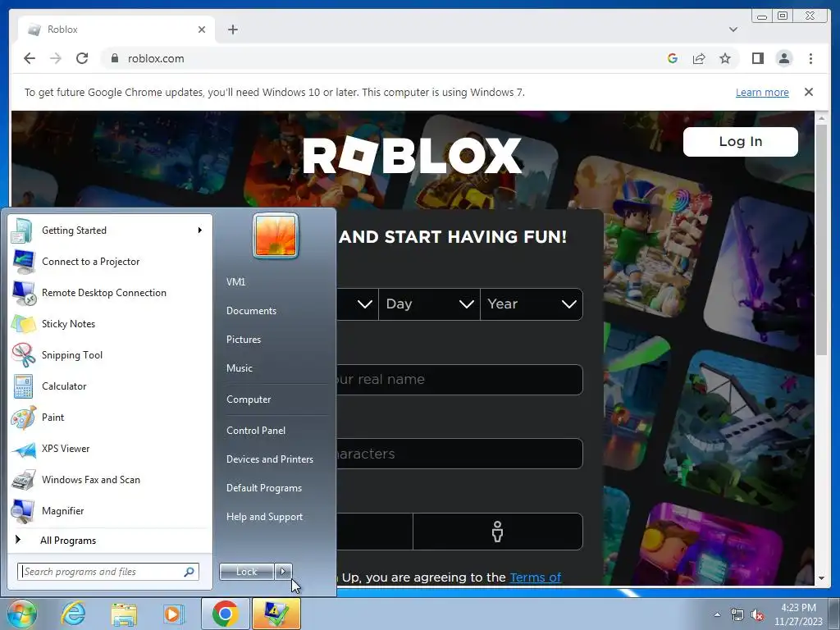Click the Roblox tab title

62,30
